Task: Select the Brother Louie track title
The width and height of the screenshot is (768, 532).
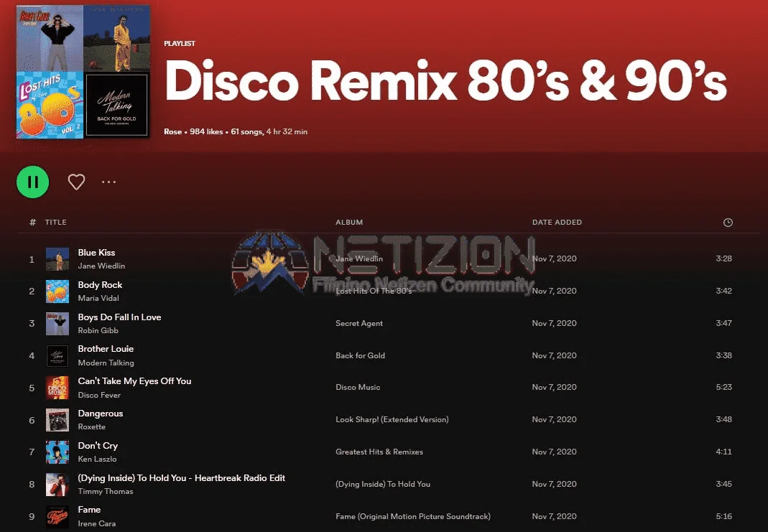Action: point(106,349)
